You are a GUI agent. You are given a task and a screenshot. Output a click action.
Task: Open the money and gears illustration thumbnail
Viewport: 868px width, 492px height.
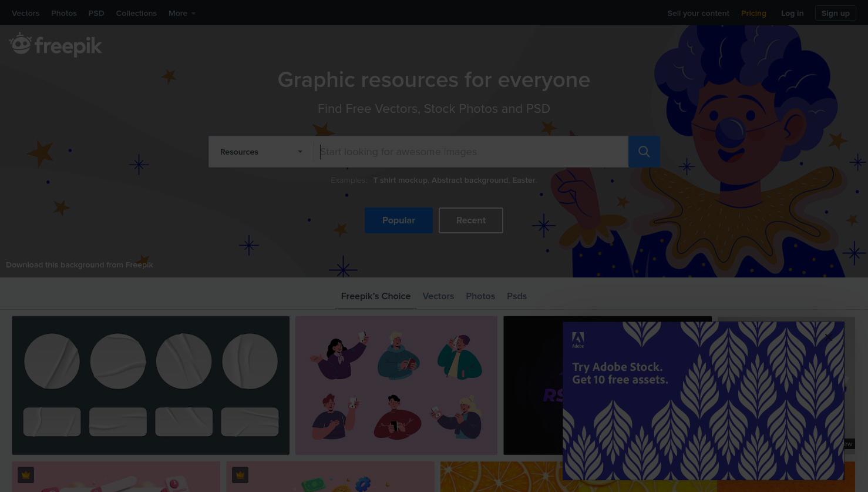[330, 477]
